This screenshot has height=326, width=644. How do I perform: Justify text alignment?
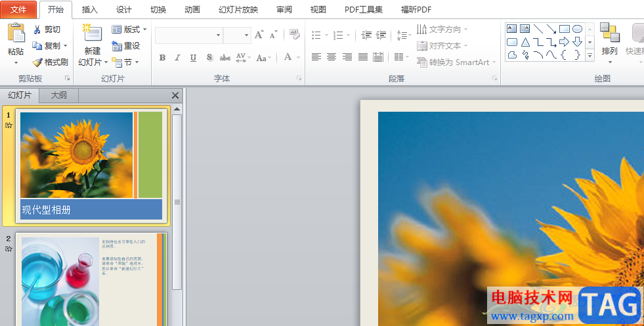pyautogui.click(x=362, y=57)
